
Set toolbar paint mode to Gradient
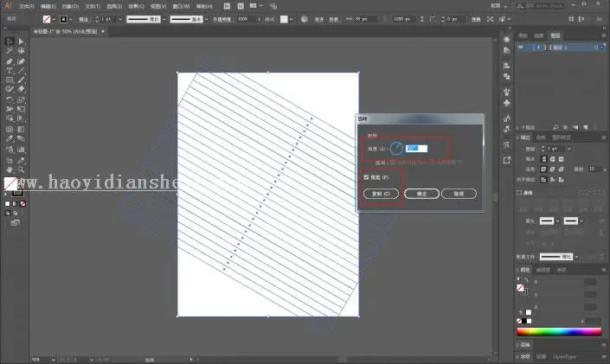coord(16,204)
